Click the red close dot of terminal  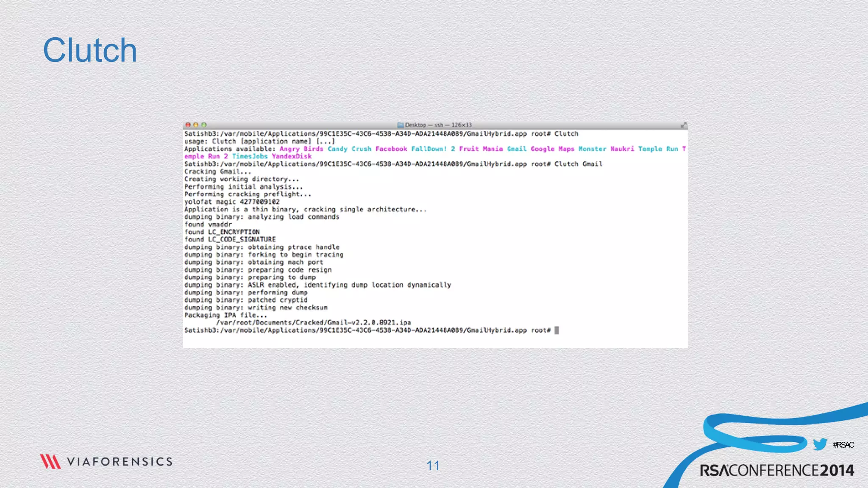point(188,125)
